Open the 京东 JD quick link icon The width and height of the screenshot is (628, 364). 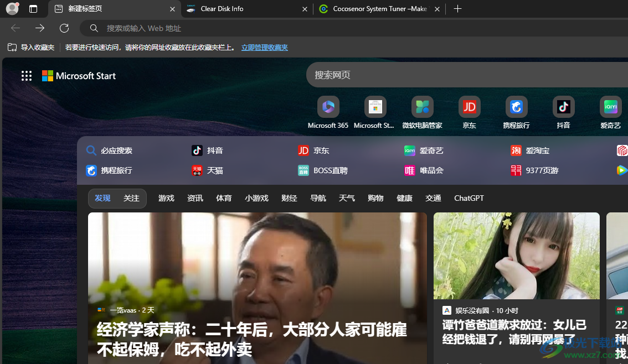[469, 107]
